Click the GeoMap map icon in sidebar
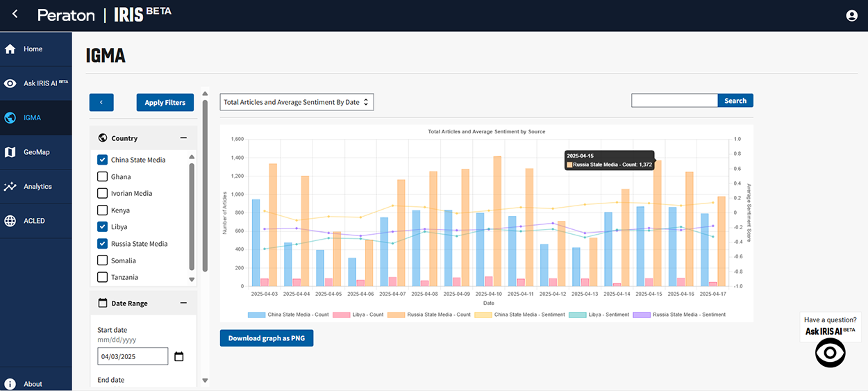868x391 pixels. click(x=10, y=152)
